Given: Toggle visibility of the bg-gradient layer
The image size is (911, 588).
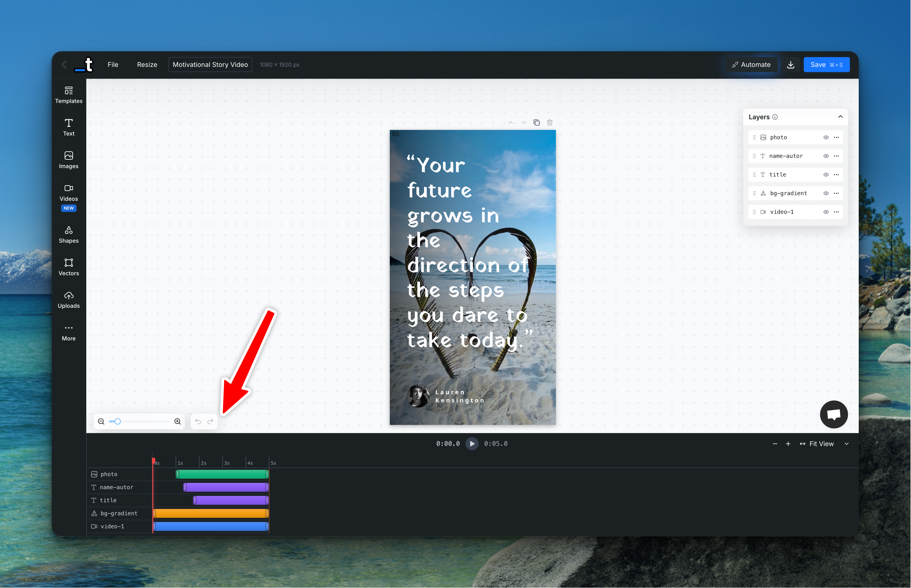Looking at the screenshot, I should coord(826,193).
